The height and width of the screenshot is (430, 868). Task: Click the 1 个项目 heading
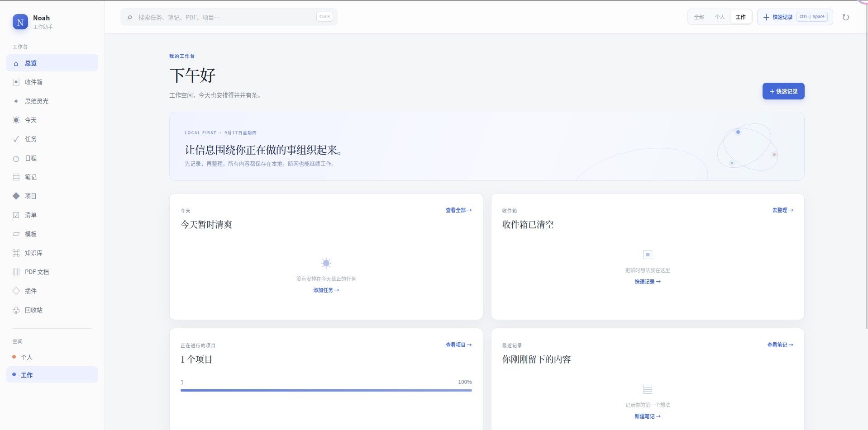196,359
